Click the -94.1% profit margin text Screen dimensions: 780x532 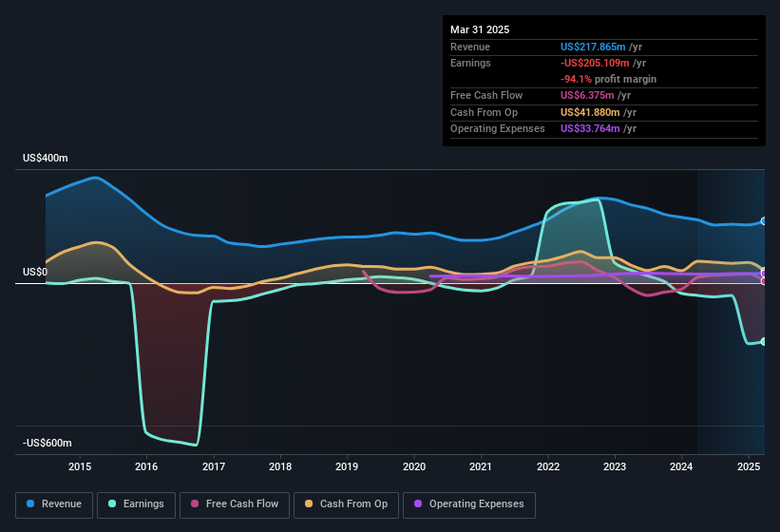click(608, 79)
